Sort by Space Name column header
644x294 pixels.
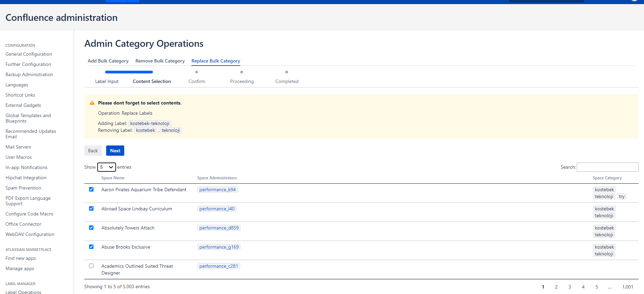113,178
